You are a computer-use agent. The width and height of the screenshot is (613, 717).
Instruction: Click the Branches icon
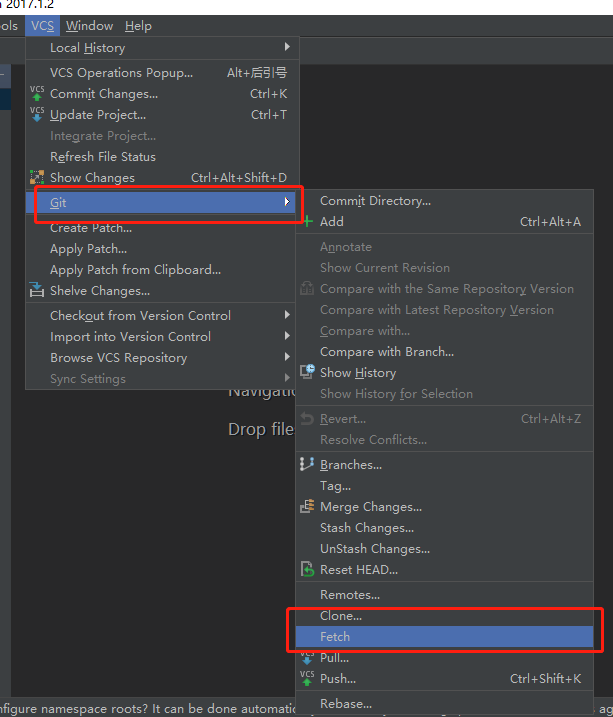tap(307, 464)
